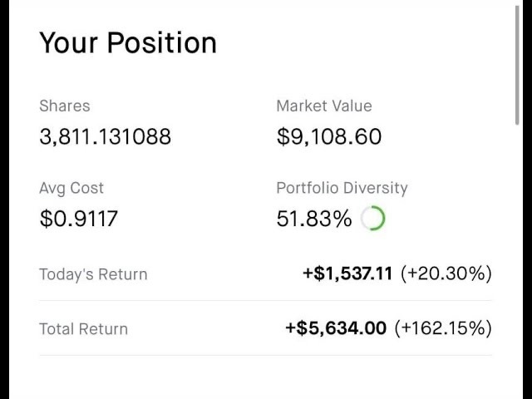Click the divider line below Total Return
The image size is (532, 399).
[x=265, y=355]
